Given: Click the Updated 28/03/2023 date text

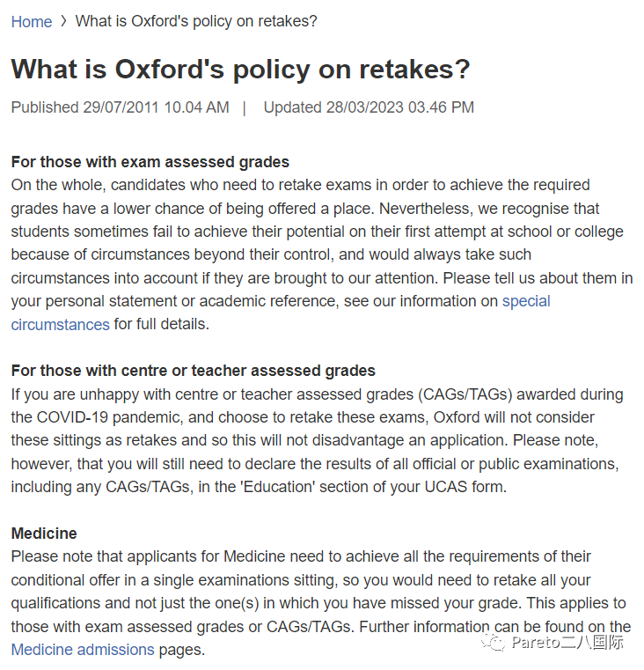Looking at the screenshot, I should click(x=369, y=107).
